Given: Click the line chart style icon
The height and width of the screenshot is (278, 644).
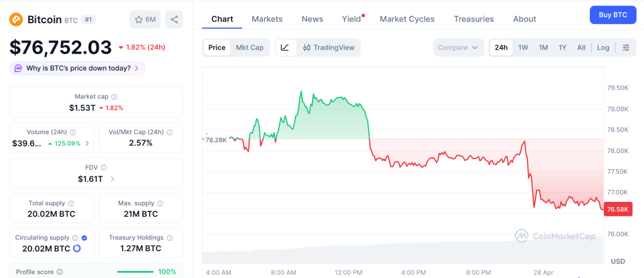Looking at the screenshot, I should 285,47.
